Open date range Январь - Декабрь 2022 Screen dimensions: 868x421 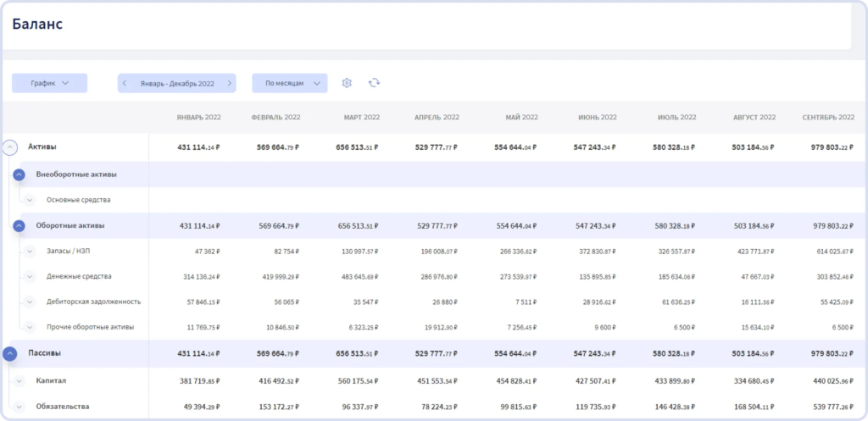[176, 83]
